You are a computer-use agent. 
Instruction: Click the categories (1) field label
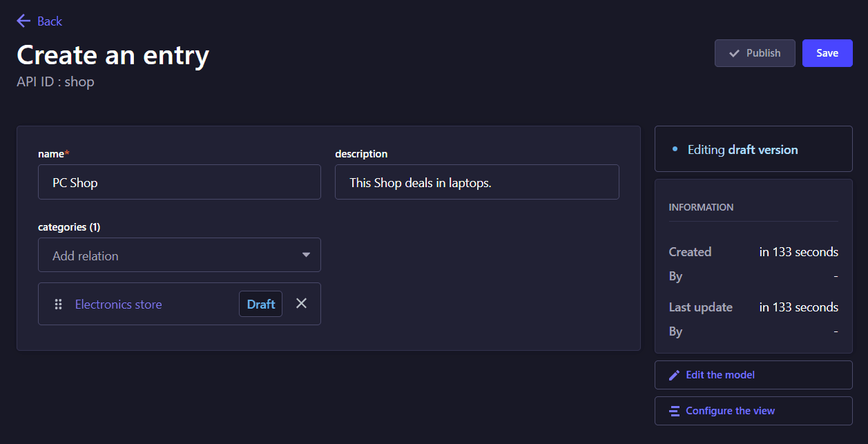pyautogui.click(x=69, y=227)
